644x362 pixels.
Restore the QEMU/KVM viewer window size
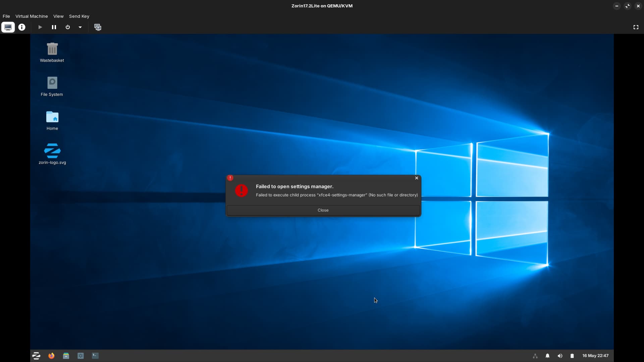627,6
